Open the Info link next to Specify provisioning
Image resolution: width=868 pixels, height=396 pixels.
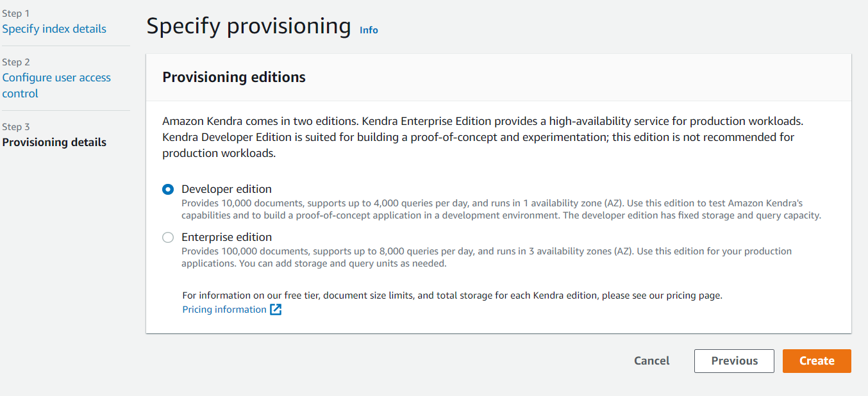(x=369, y=30)
